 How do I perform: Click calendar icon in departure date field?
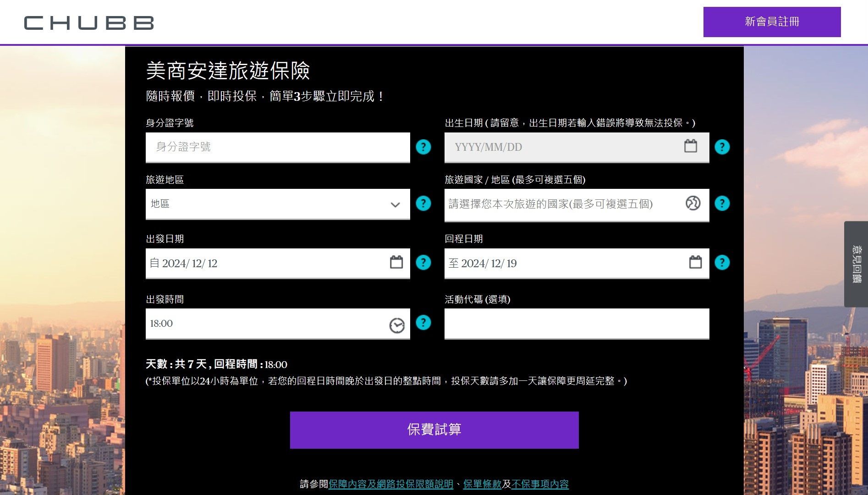[x=396, y=262]
